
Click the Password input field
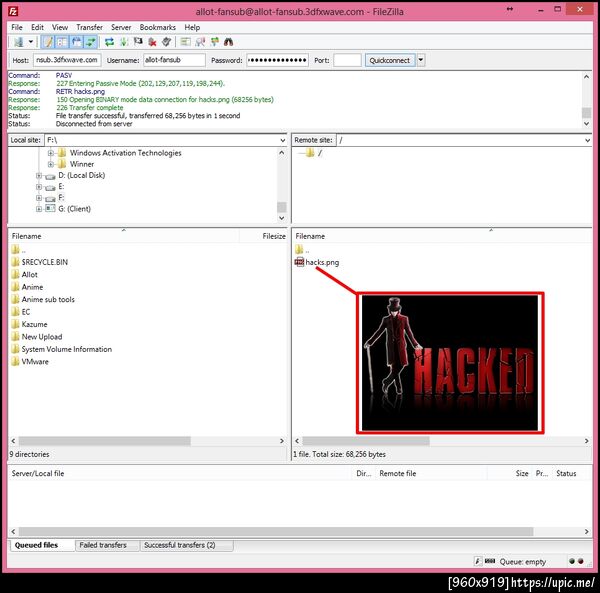click(x=277, y=60)
